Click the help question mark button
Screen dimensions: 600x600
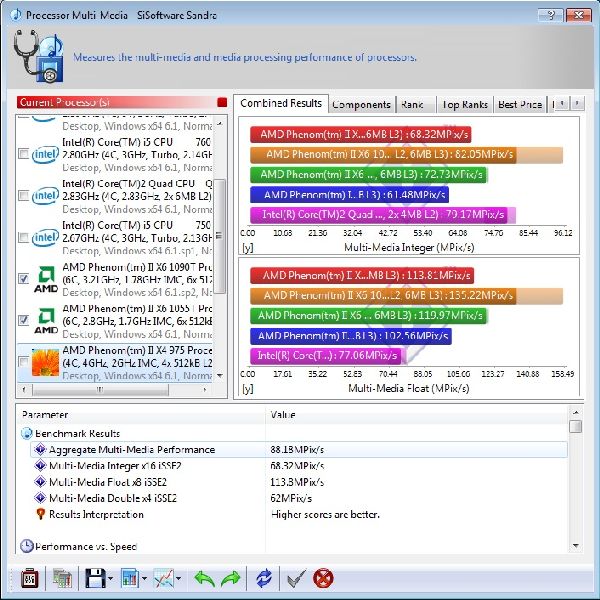pyautogui.click(x=547, y=15)
